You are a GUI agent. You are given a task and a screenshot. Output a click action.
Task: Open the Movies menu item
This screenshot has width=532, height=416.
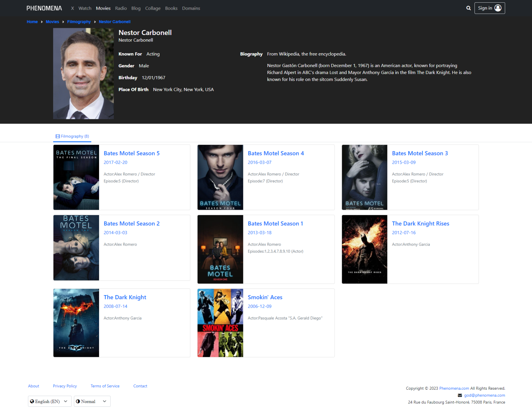click(103, 8)
